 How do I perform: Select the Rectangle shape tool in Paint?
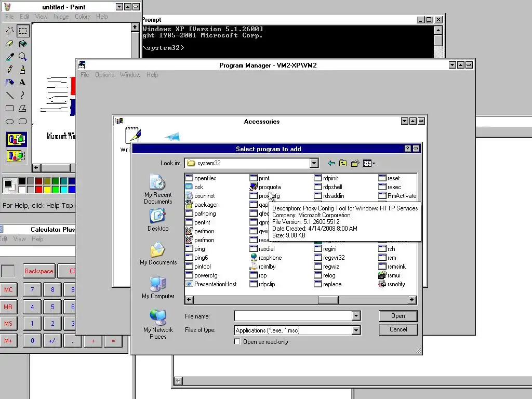point(9,108)
